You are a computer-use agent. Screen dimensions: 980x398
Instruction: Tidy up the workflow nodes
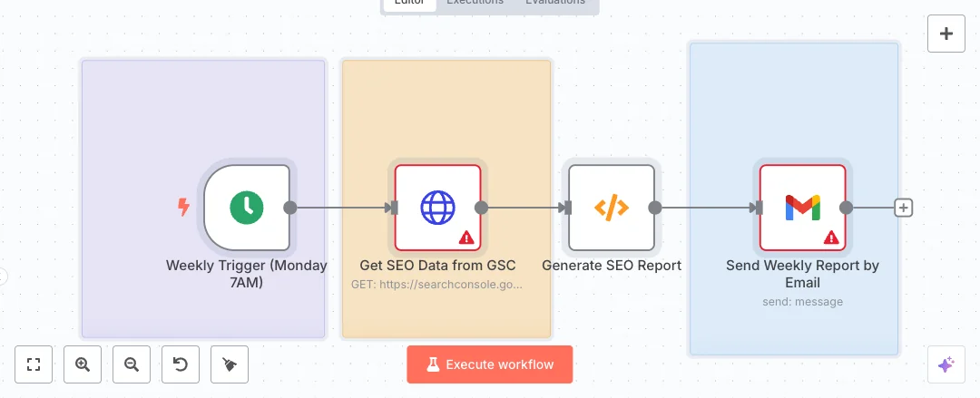pos(230,364)
